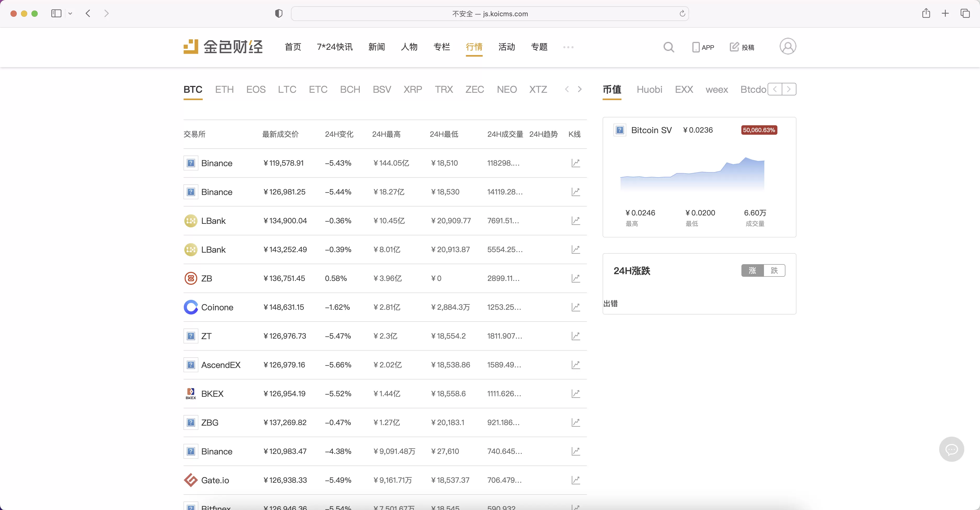Click the Bitcoin SV name label
This screenshot has height=510, width=980.
click(x=651, y=130)
